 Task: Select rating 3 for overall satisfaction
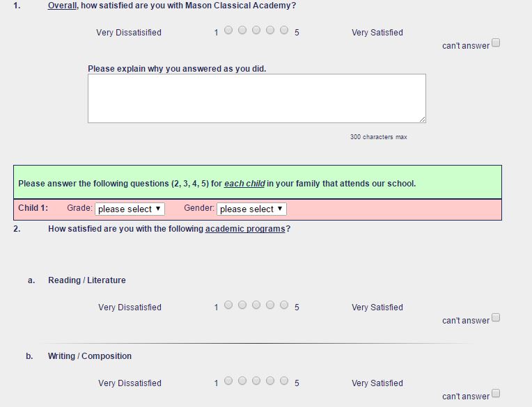[256, 30]
